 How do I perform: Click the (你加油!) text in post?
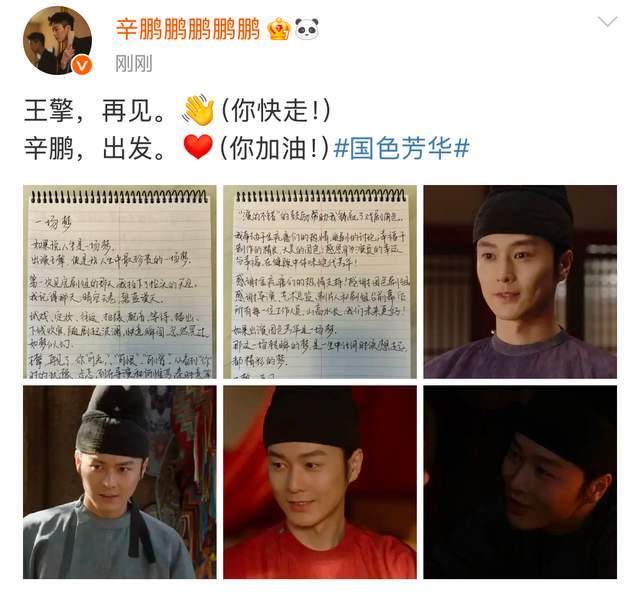(x=275, y=148)
